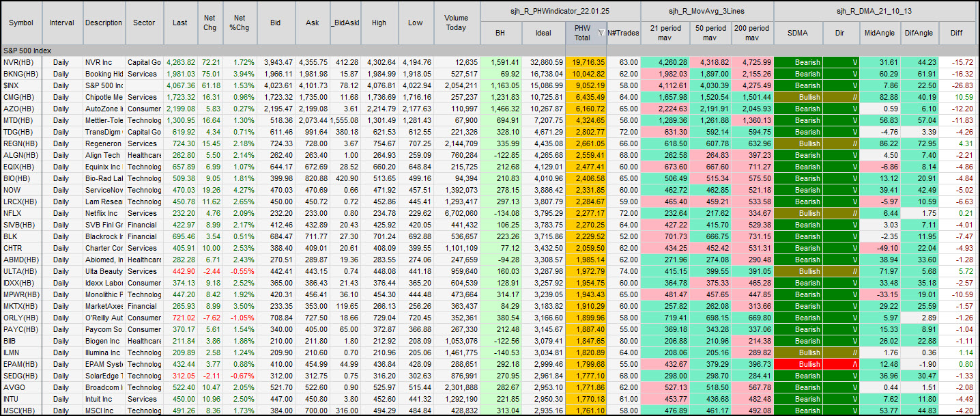The image size is (980, 416).
Task: Click the ALGN(HB) symbol
Action: pos(21,155)
